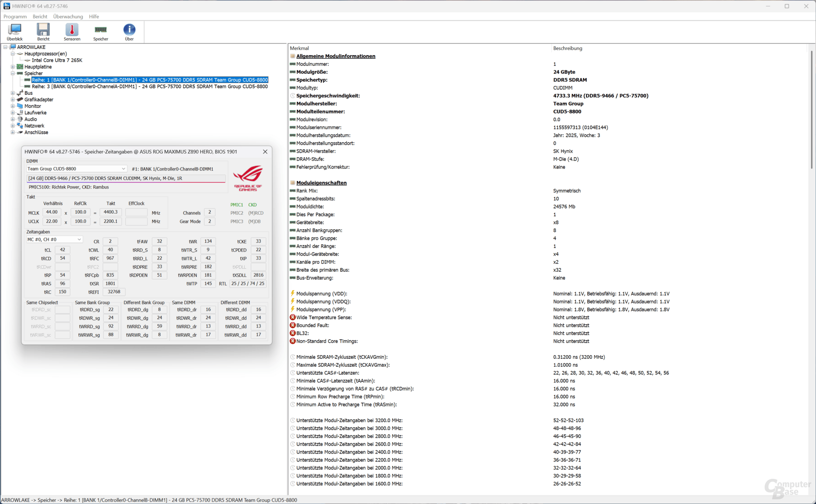This screenshot has height=504, width=816.
Task: Click the Modulspannung (VDD) lightning icon
Action: (292, 294)
